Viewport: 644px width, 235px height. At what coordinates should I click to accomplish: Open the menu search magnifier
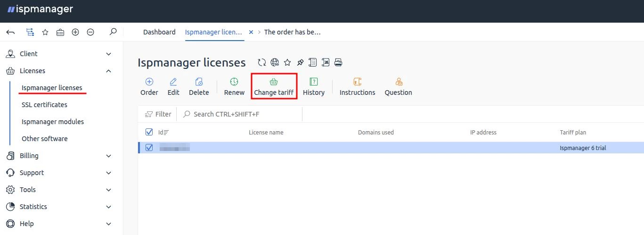[x=113, y=32]
